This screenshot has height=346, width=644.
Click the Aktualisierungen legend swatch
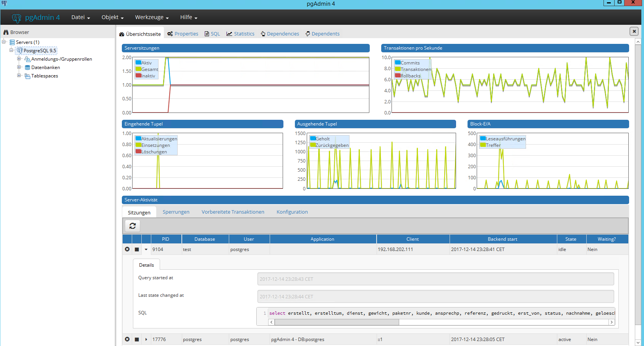point(138,138)
